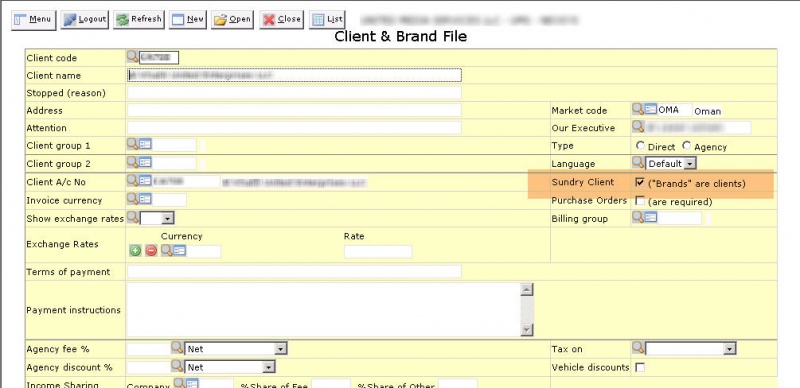Select the Agency type radio button

687,146
